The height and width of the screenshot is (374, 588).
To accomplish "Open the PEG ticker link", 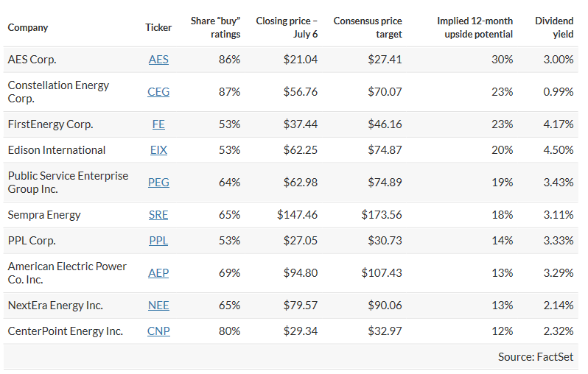I will pos(158,183).
